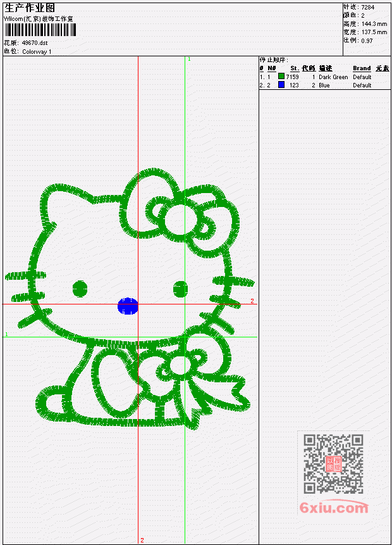392x545 pixels.
Task: Click Default brand in Blue row
Action: [x=362, y=85]
